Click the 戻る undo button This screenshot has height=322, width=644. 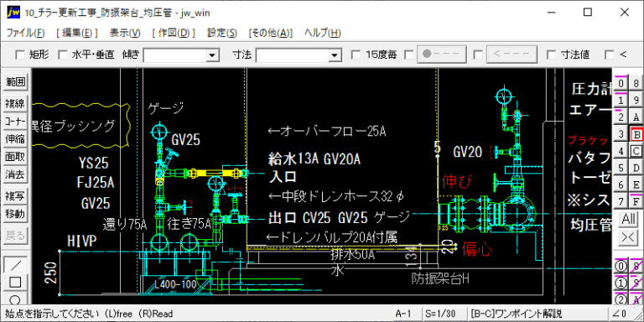point(15,236)
